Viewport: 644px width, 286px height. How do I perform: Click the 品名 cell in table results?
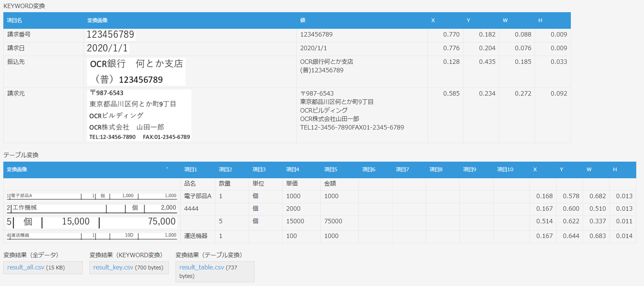point(190,184)
